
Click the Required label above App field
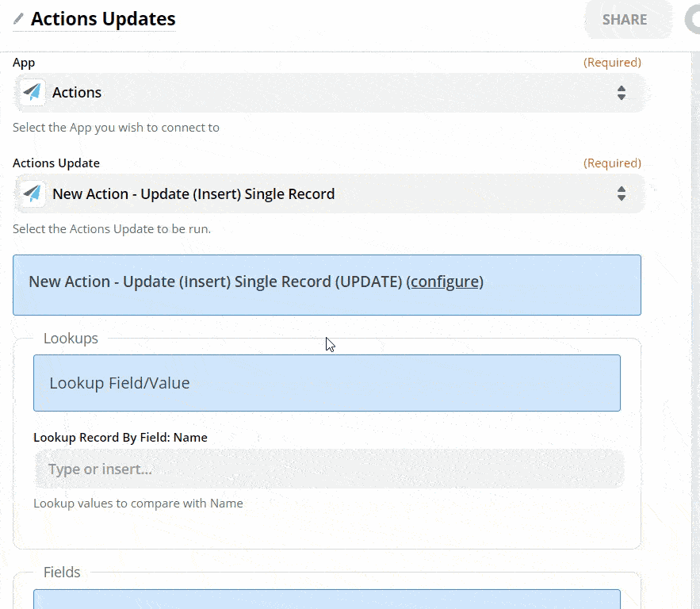[612, 63]
